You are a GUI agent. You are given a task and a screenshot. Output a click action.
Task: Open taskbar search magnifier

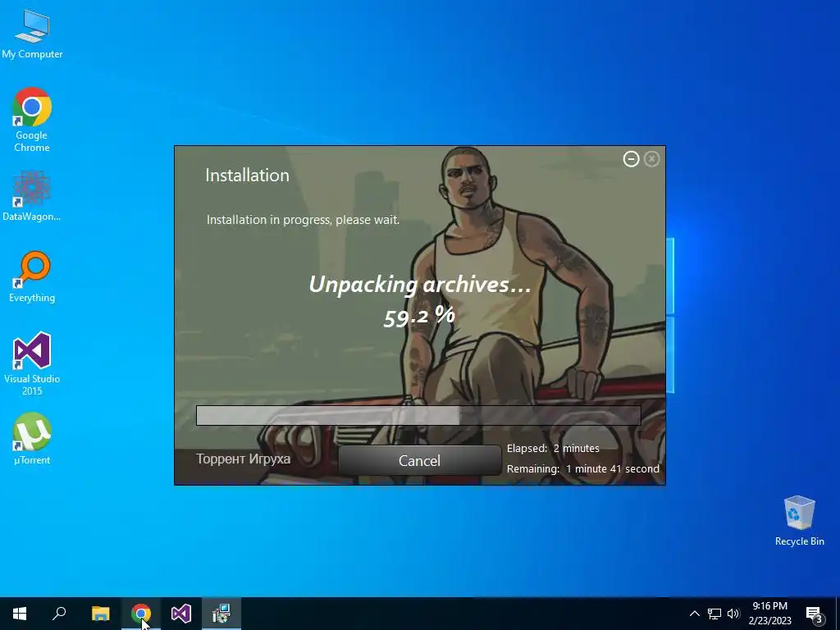tap(59, 614)
